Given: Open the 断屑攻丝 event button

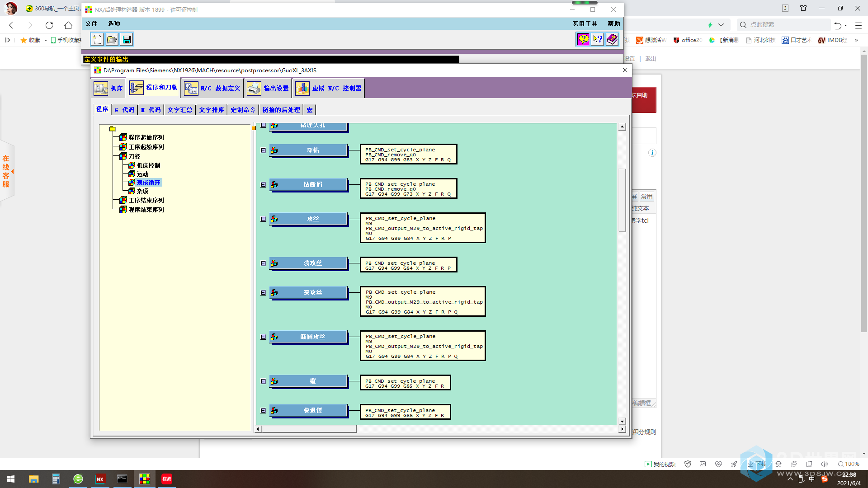Looking at the screenshot, I should (309, 337).
